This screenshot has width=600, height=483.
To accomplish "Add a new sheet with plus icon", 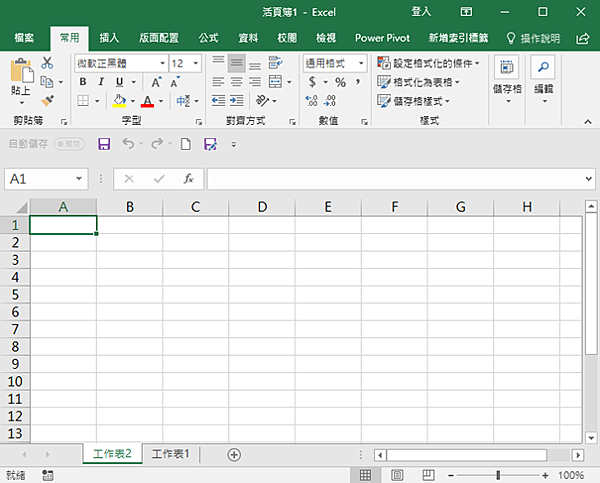I will click(234, 455).
